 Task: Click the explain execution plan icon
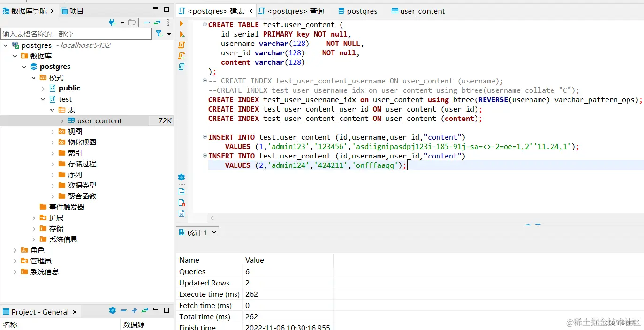[x=182, y=67]
